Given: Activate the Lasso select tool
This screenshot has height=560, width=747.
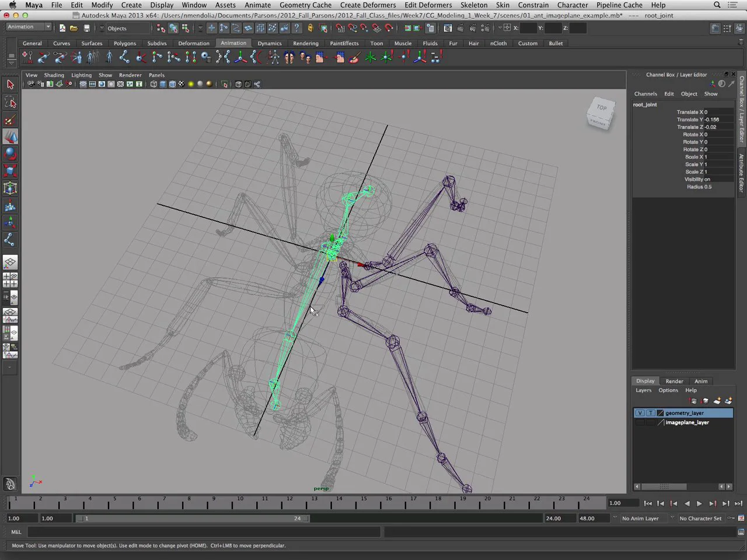Looking at the screenshot, I should coord(10,102).
